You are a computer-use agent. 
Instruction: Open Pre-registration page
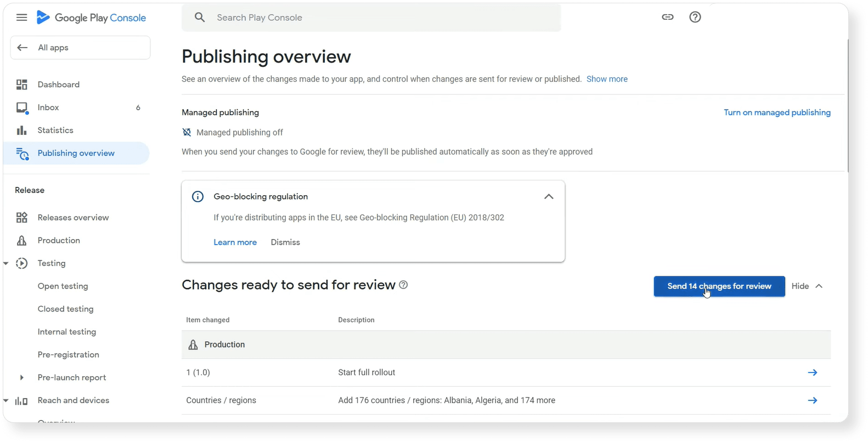point(68,355)
